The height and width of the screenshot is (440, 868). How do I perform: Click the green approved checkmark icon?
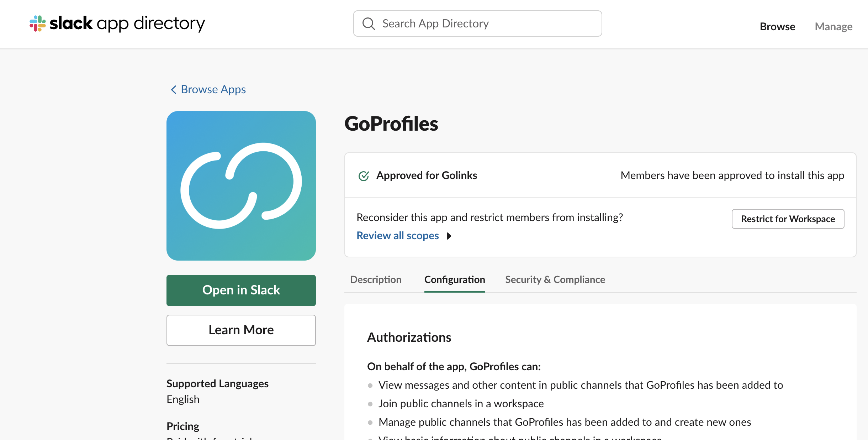point(364,175)
